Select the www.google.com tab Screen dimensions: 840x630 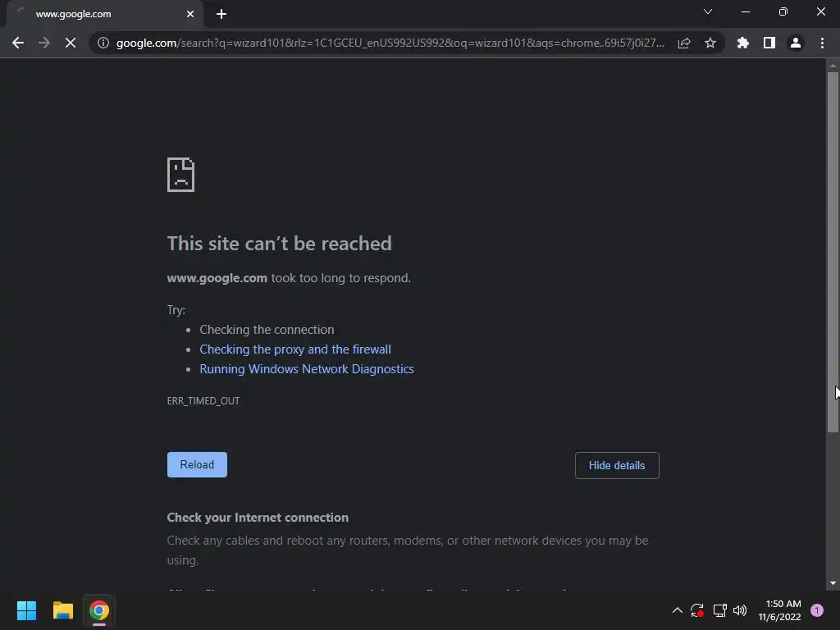coord(105,14)
